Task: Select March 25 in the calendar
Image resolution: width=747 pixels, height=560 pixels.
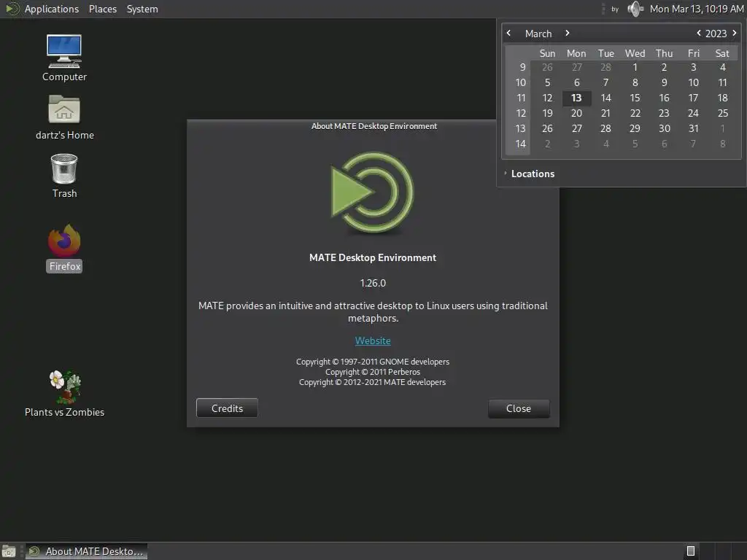Action: (723, 113)
